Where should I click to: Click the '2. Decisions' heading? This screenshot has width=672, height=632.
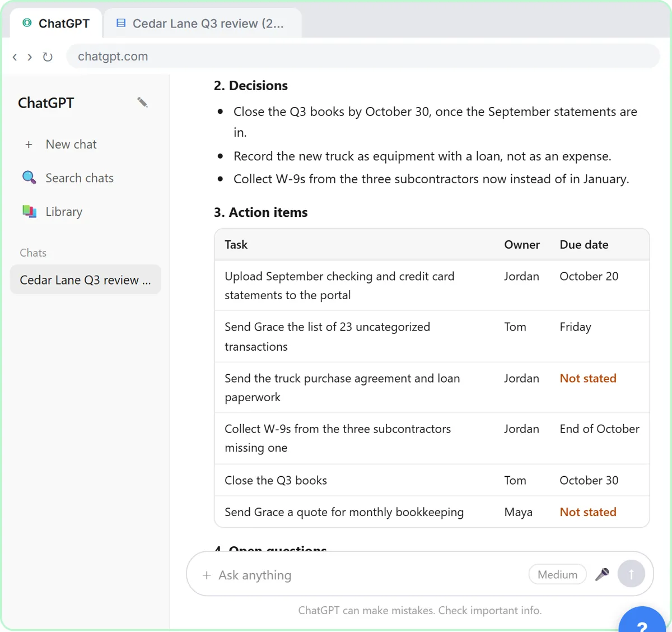[251, 86]
